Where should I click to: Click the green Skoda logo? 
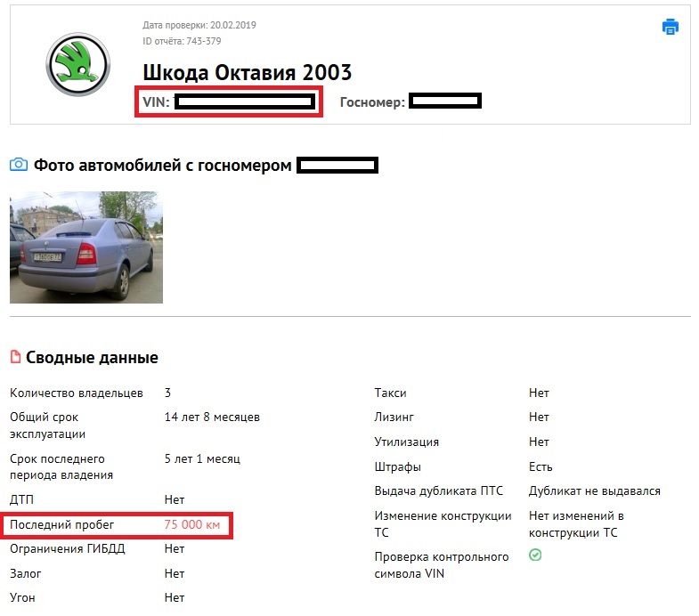(77, 63)
